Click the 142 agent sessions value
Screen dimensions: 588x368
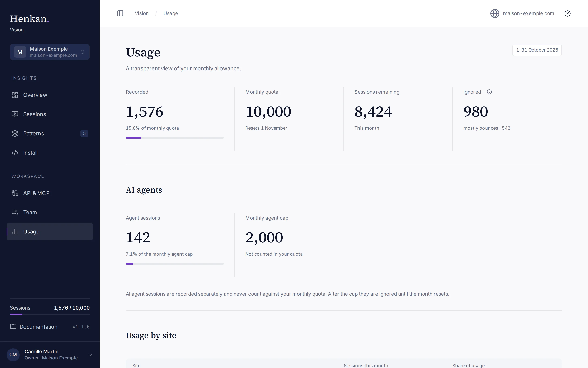pos(138,237)
